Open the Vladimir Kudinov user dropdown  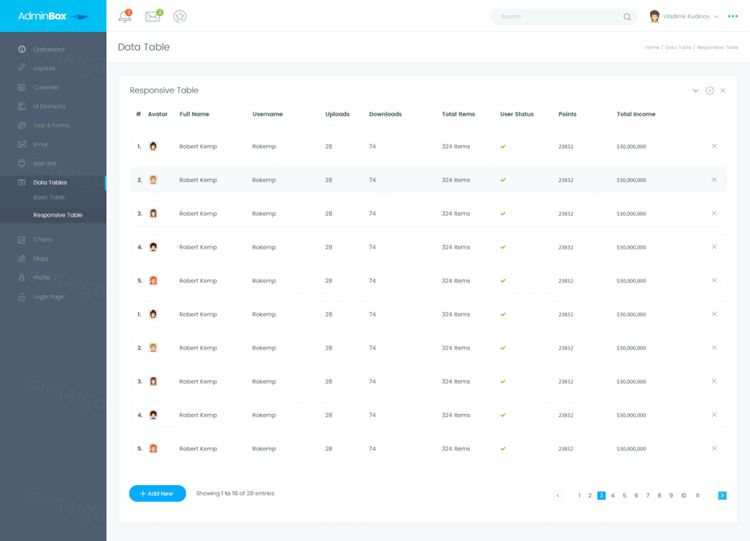(x=691, y=16)
